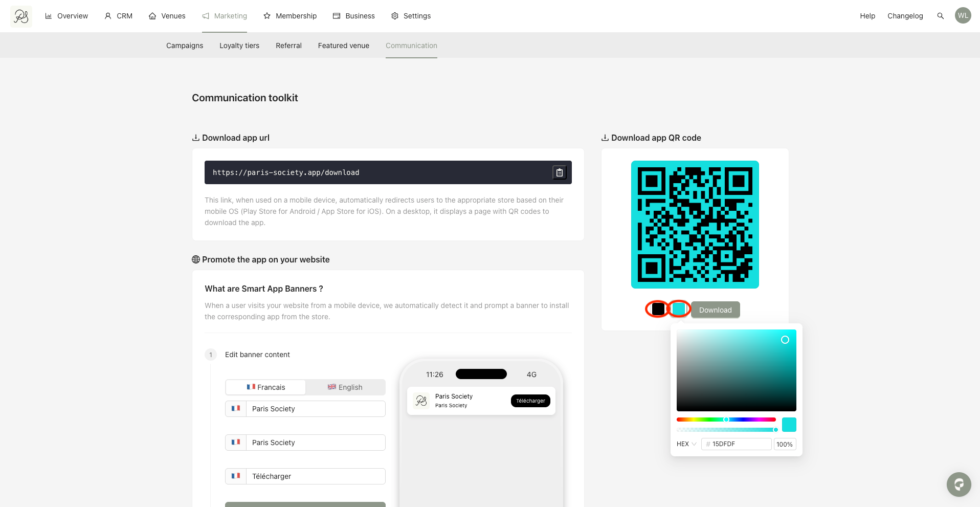Click the Membership star icon
This screenshot has height=507, width=980.
[267, 16]
